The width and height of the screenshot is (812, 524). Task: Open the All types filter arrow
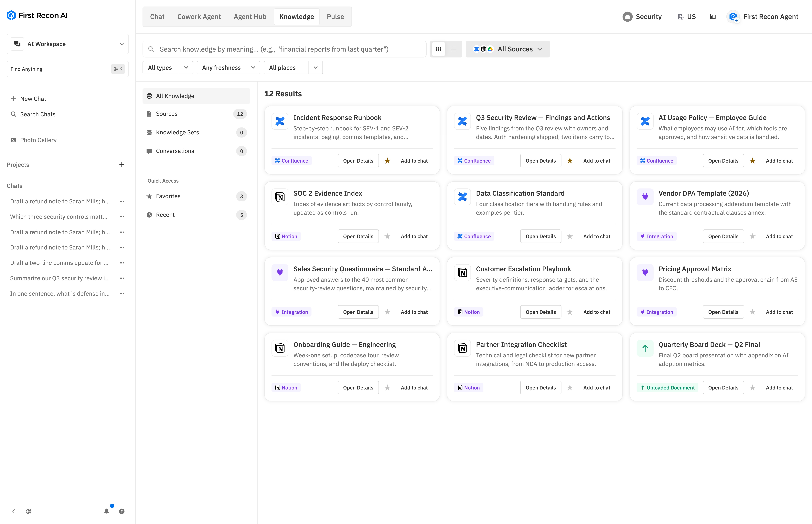(x=186, y=68)
